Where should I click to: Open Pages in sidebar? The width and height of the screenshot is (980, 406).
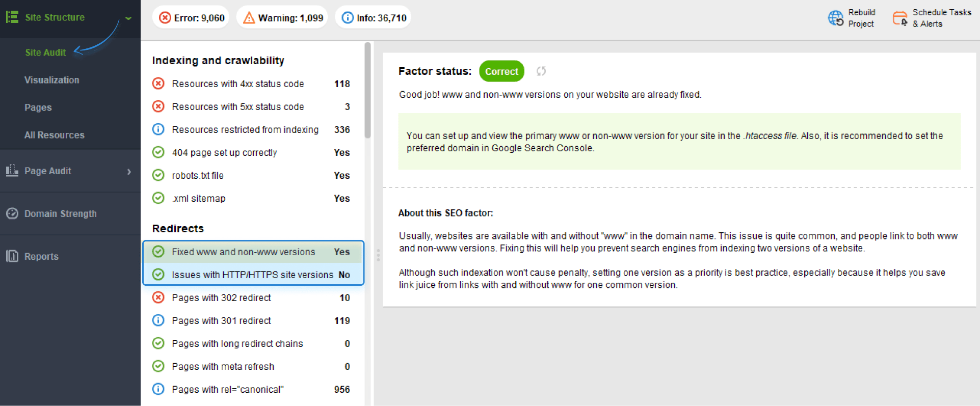pyautogui.click(x=38, y=107)
